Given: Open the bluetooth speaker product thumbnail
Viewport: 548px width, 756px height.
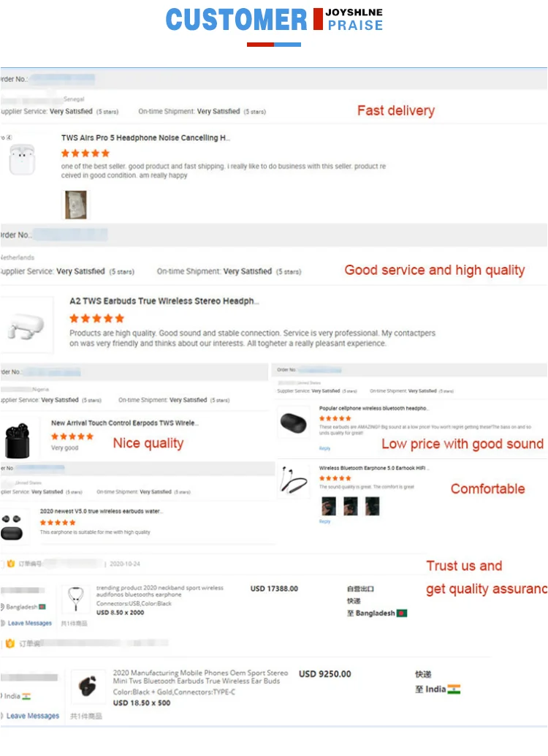Looking at the screenshot, I should pyautogui.click(x=294, y=423).
